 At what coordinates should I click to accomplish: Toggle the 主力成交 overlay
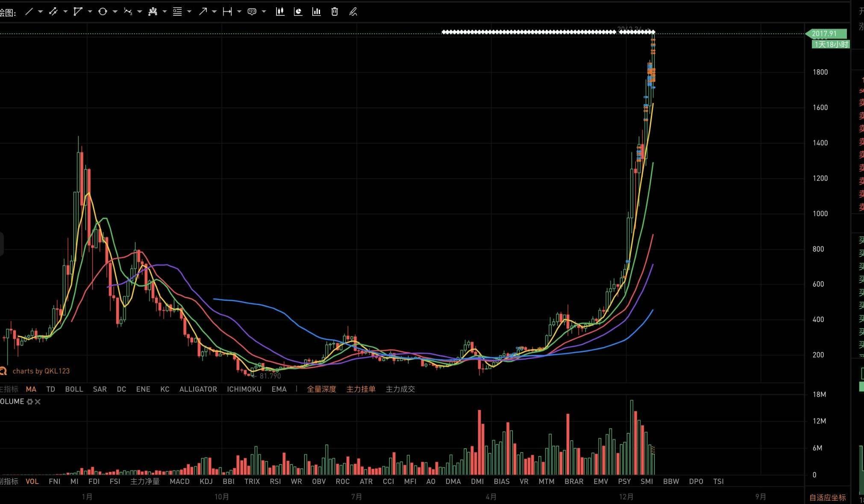pos(400,389)
